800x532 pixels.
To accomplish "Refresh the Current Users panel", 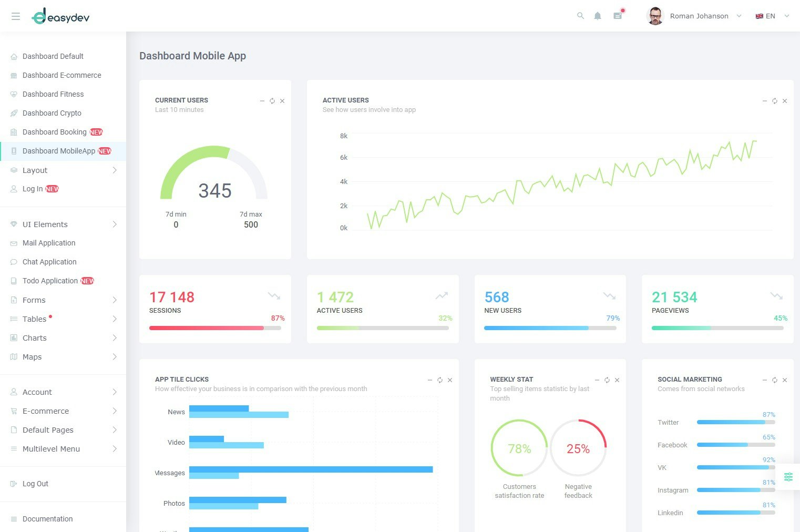I will pos(272,101).
